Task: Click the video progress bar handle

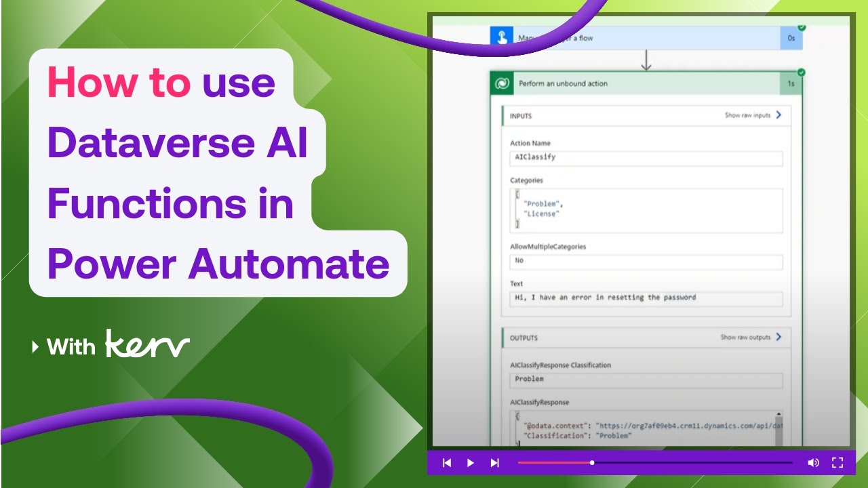Action: pos(592,463)
